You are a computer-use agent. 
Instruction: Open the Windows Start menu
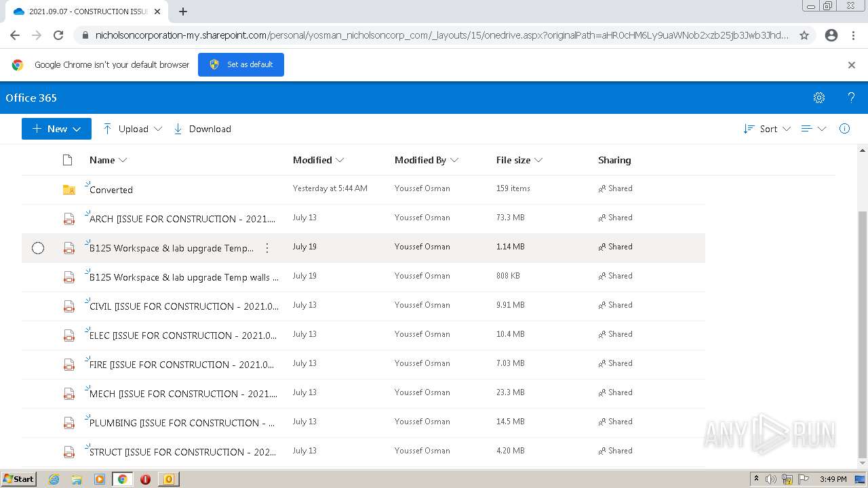tap(19, 479)
